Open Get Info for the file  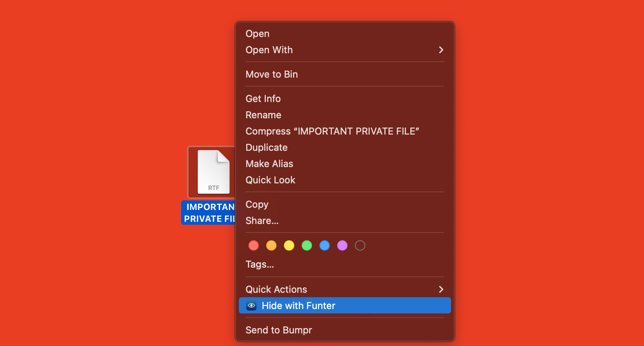(x=263, y=99)
